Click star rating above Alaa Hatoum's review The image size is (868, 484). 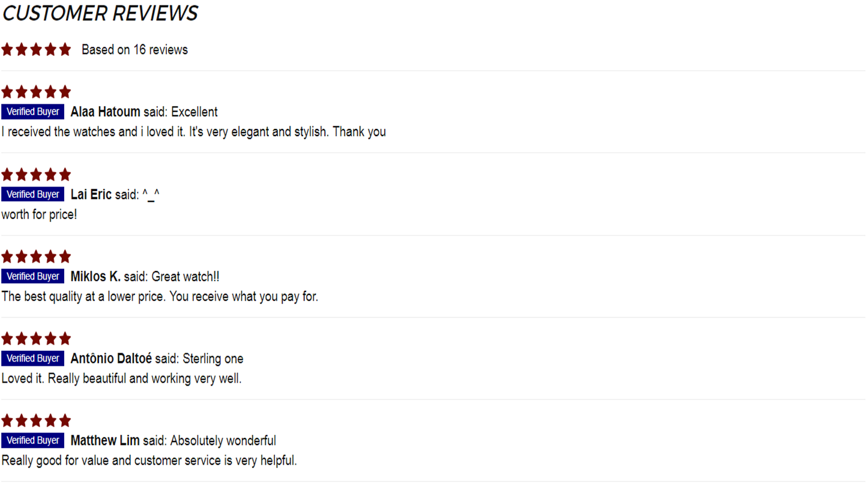point(36,92)
